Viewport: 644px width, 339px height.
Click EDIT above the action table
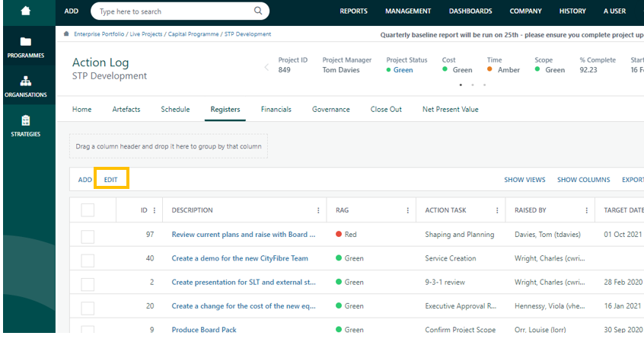tap(111, 180)
